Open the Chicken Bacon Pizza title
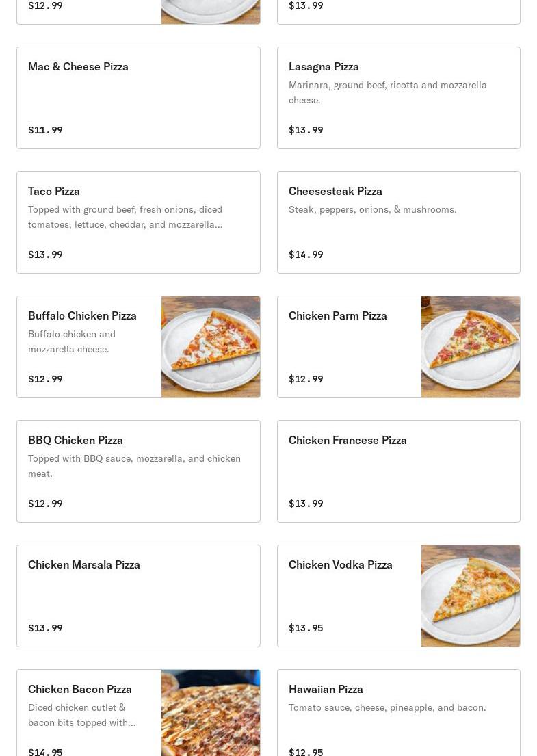537x756 pixels. coord(80,690)
